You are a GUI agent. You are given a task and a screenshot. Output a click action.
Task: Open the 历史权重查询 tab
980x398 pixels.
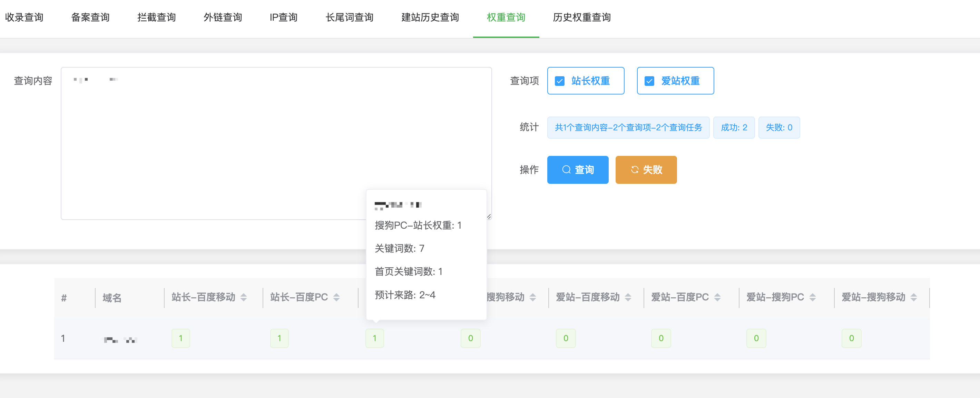click(x=582, y=18)
